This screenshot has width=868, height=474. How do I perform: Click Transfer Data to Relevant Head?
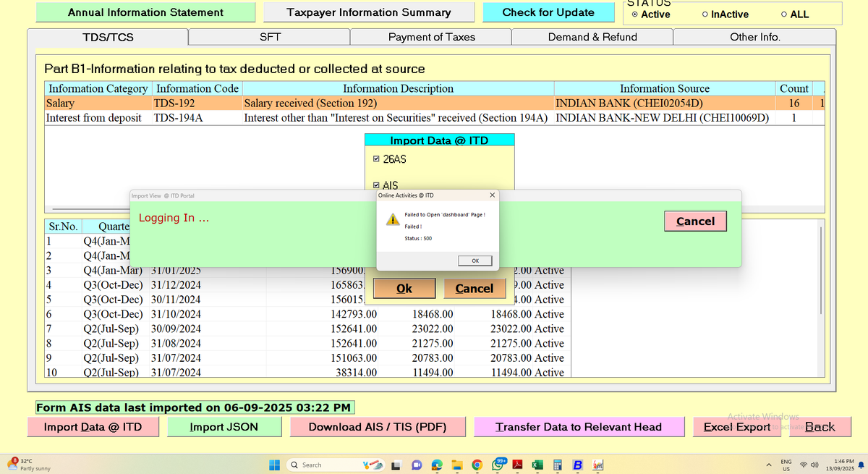point(579,427)
